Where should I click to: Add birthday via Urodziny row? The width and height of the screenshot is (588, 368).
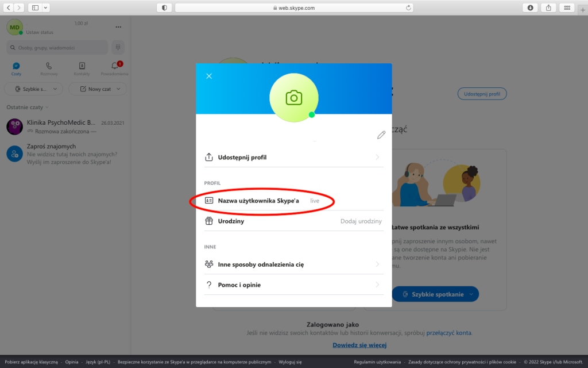[293, 221]
